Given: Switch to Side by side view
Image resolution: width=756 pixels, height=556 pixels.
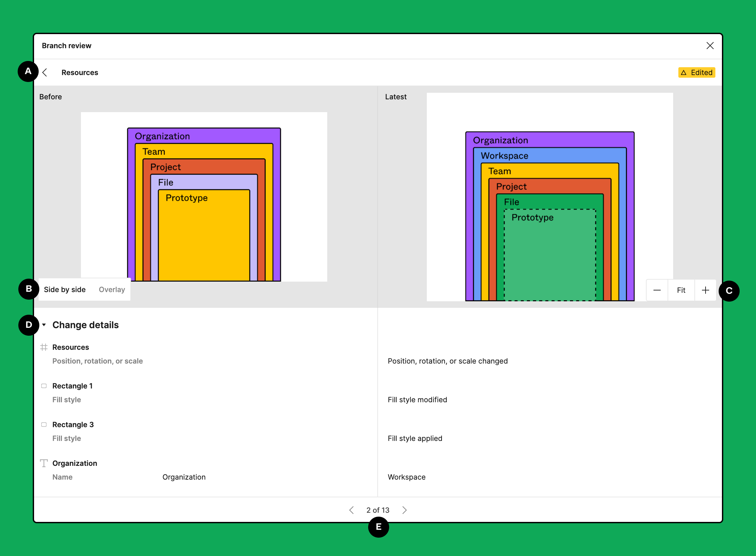Looking at the screenshot, I should [65, 289].
